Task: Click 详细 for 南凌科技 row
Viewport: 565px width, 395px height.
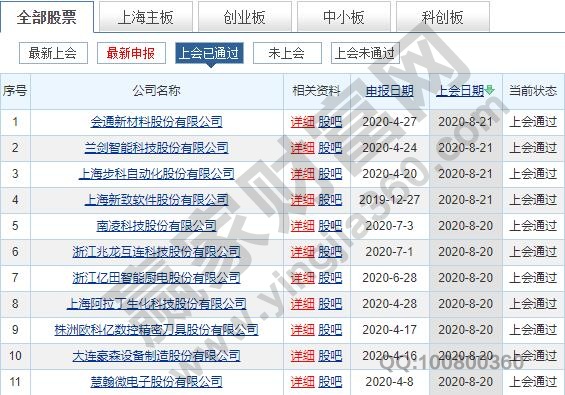Action: point(303,226)
